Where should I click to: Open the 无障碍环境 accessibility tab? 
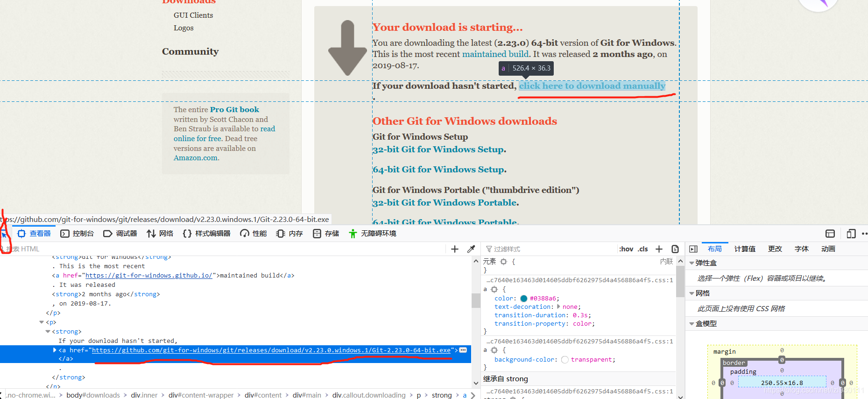coord(373,234)
